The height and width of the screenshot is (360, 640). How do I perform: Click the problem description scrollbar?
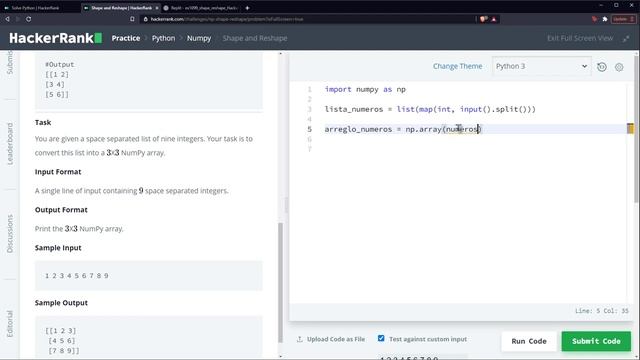(x=280, y=282)
